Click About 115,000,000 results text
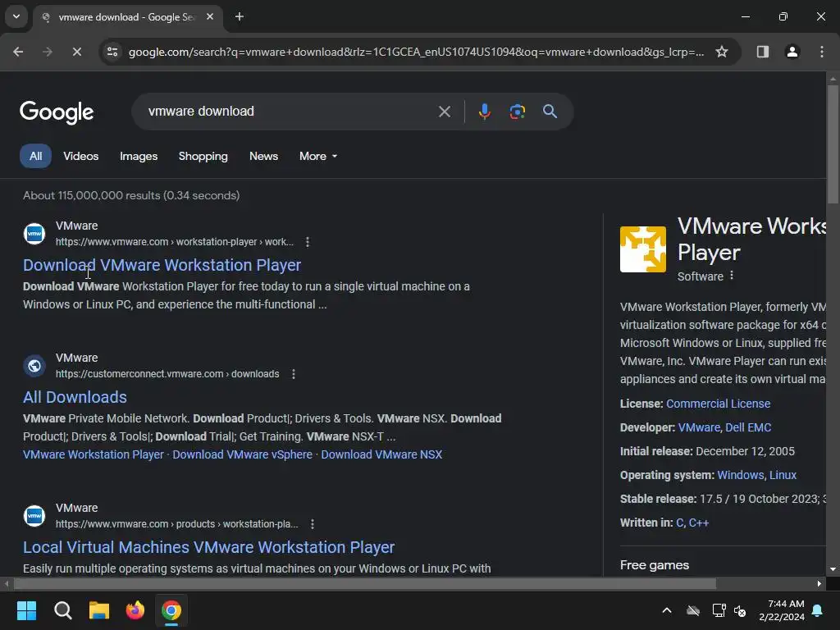The image size is (840, 630). coord(131,195)
